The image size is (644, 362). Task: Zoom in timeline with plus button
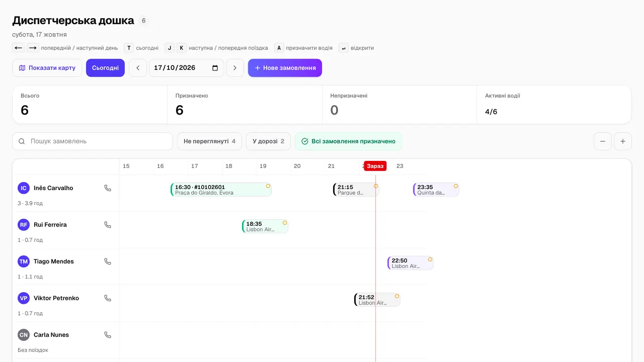click(x=623, y=141)
